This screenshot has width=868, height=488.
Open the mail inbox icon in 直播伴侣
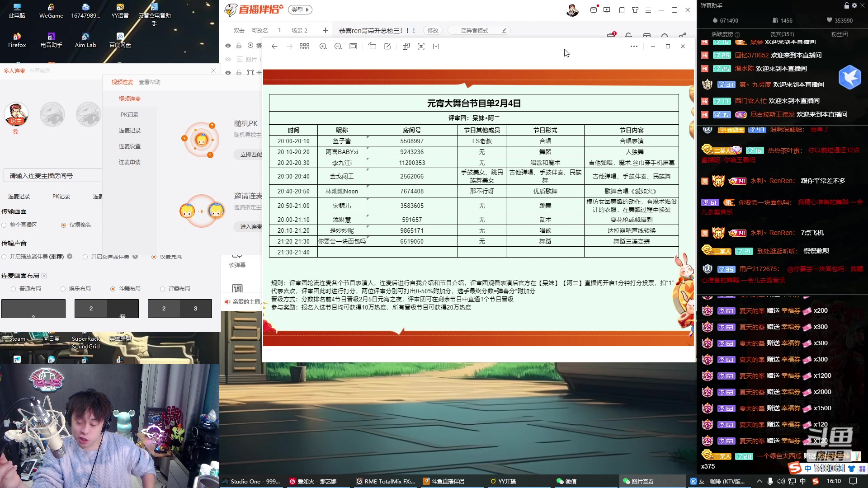594,10
